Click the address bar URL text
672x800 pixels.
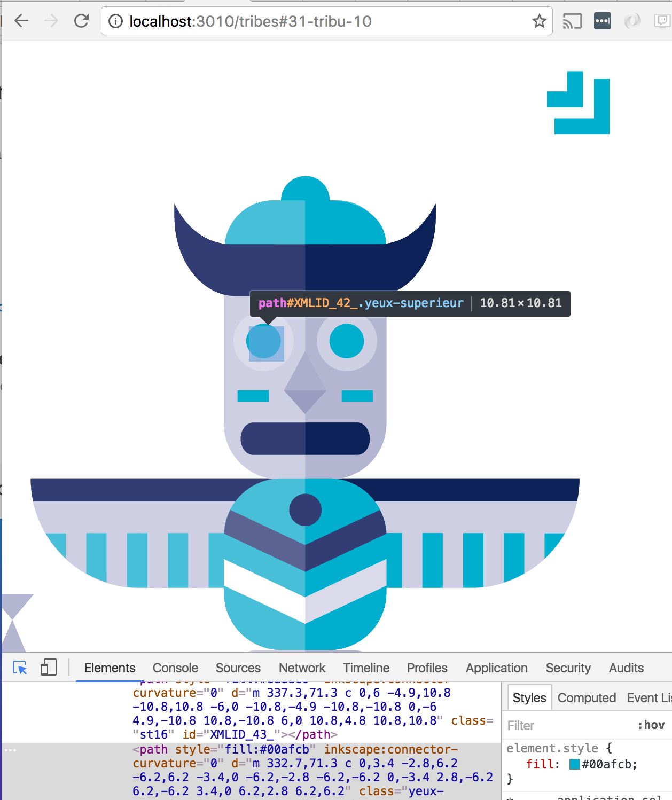250,21
